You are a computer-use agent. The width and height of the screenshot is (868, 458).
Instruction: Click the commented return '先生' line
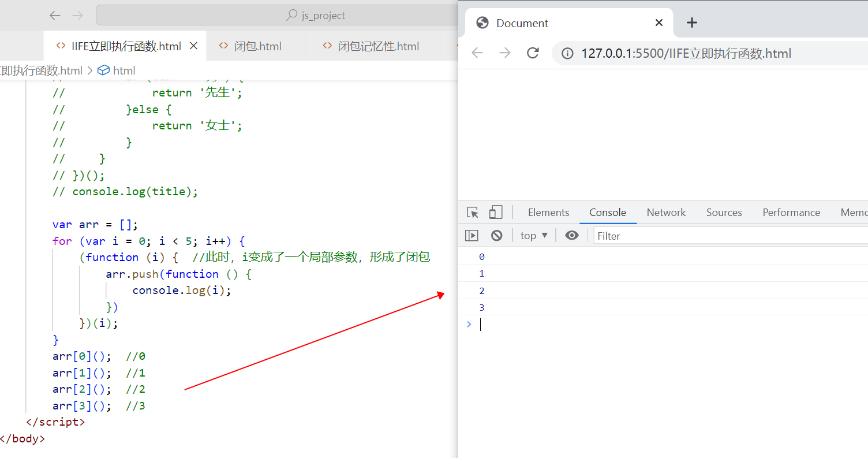click(x=147, y=93)
